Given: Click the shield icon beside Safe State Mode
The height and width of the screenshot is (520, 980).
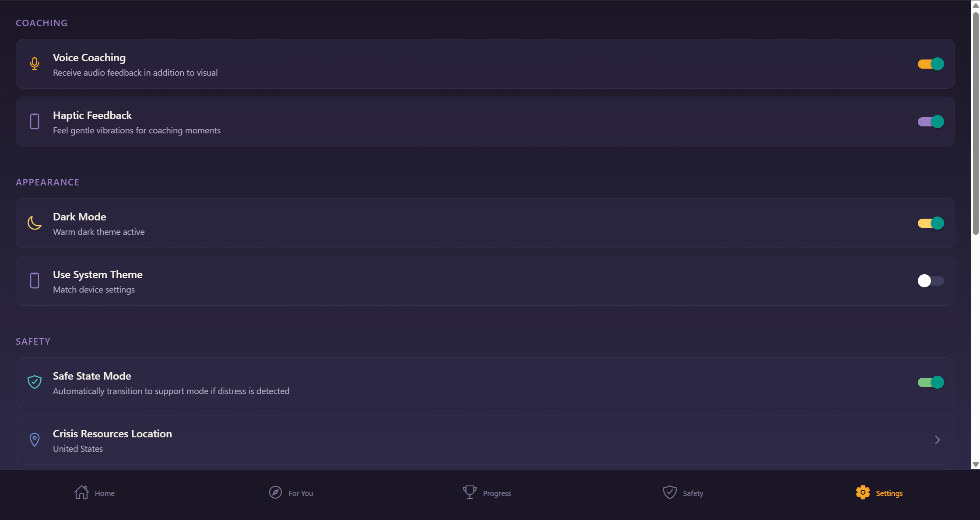Looking at the screenshot, I should point(35,382).
